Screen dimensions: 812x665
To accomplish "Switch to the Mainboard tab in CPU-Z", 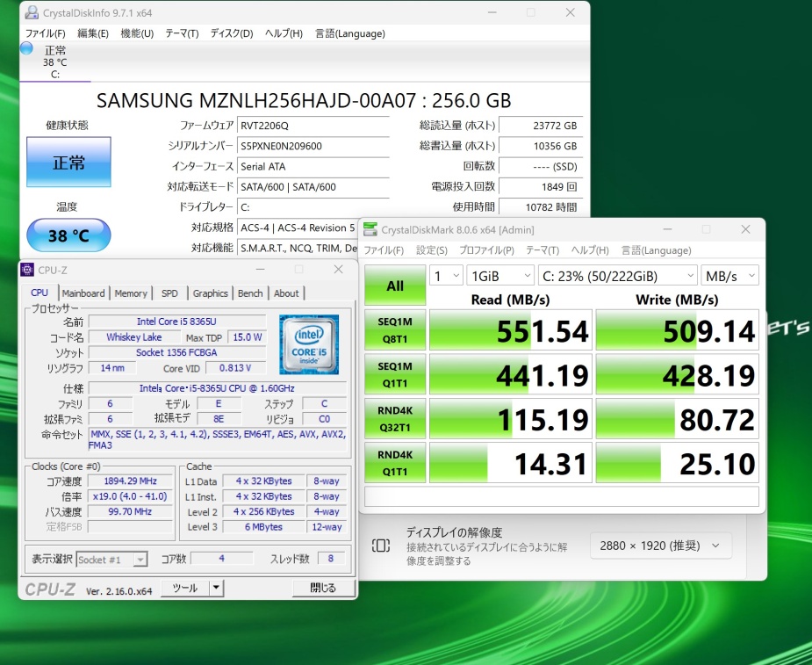I will coord(83,293).
